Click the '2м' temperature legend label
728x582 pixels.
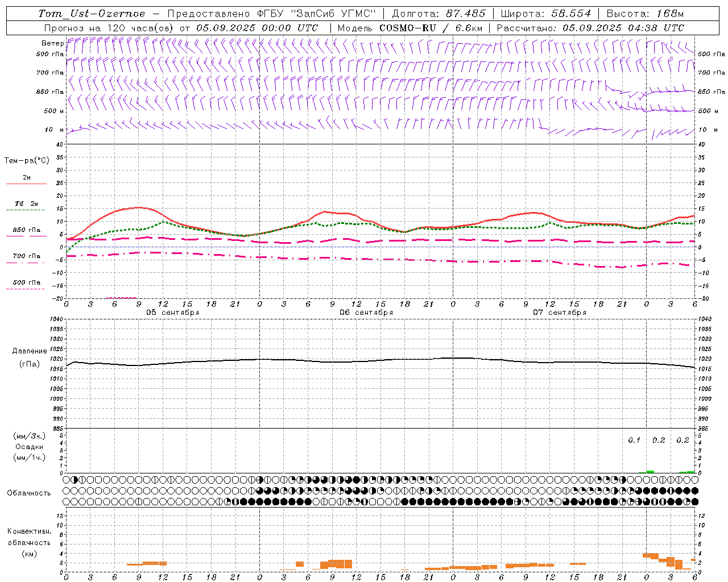click(27, 177)
